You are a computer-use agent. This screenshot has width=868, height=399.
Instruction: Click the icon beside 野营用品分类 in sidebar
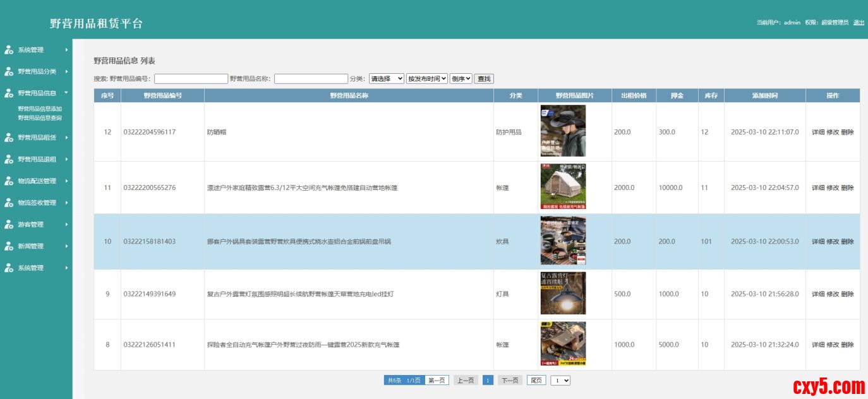(9, 71)
